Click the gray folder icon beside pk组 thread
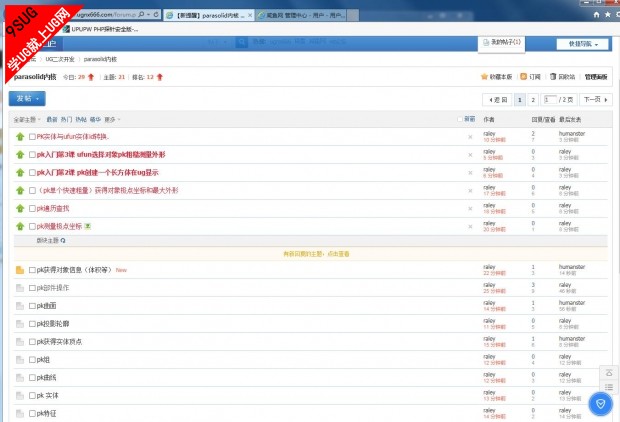 point(20,360)
